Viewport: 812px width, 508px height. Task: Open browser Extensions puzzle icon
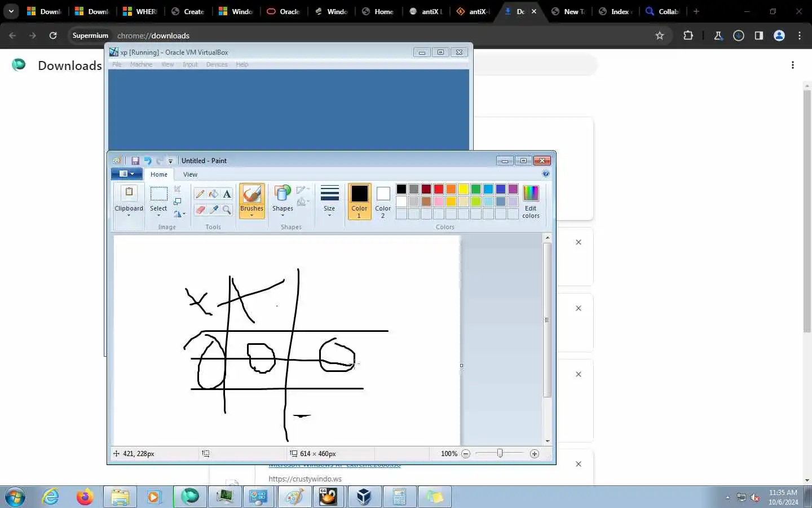click(x=688, y=36)
